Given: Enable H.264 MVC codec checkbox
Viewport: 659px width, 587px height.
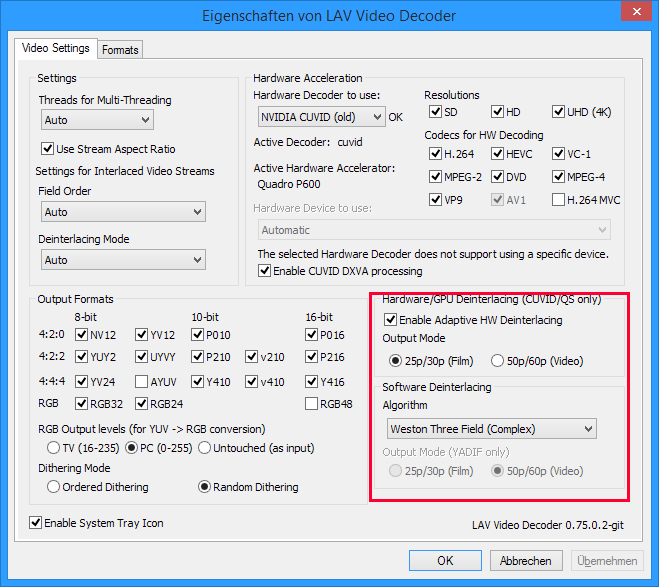Looking at the screenshot, I should (x=559, y=200).
